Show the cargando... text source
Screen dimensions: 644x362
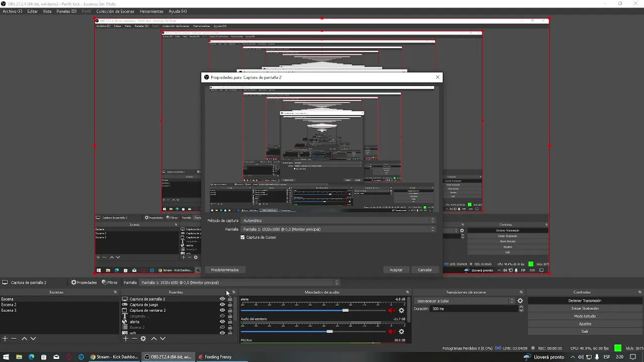222,316
